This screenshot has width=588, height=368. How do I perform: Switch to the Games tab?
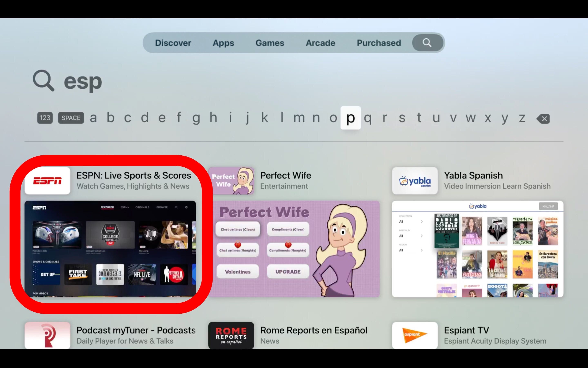(x=270, y=43)
